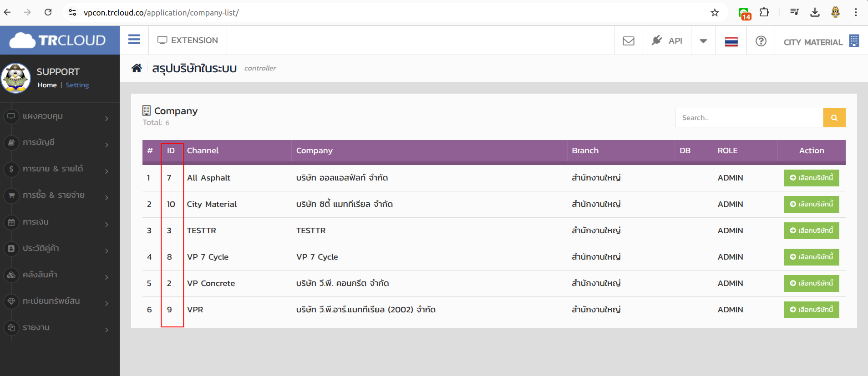Click 'VPR' channel cell

tap(195, 310)
